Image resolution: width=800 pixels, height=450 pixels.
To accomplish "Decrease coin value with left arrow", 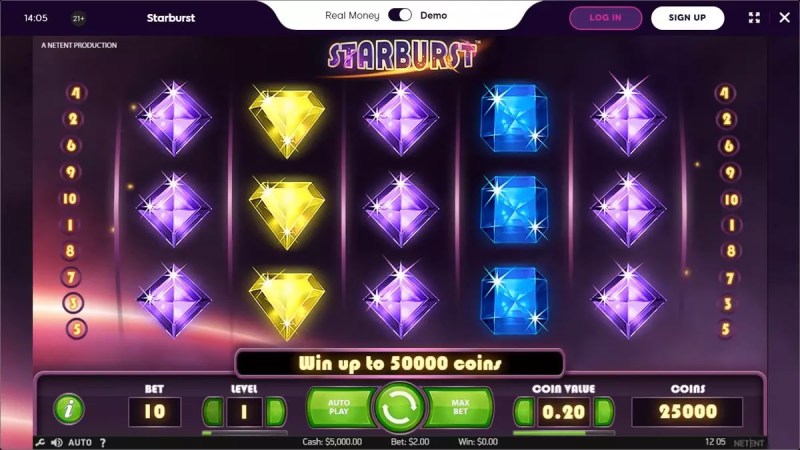I will point(524,411).
